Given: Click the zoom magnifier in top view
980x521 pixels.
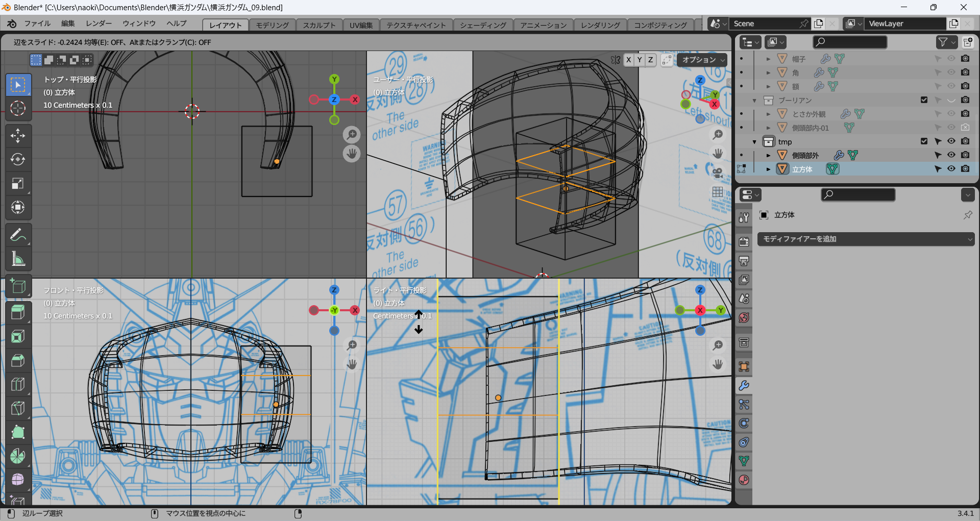Looking at the screenshot, I should (352, 135).
